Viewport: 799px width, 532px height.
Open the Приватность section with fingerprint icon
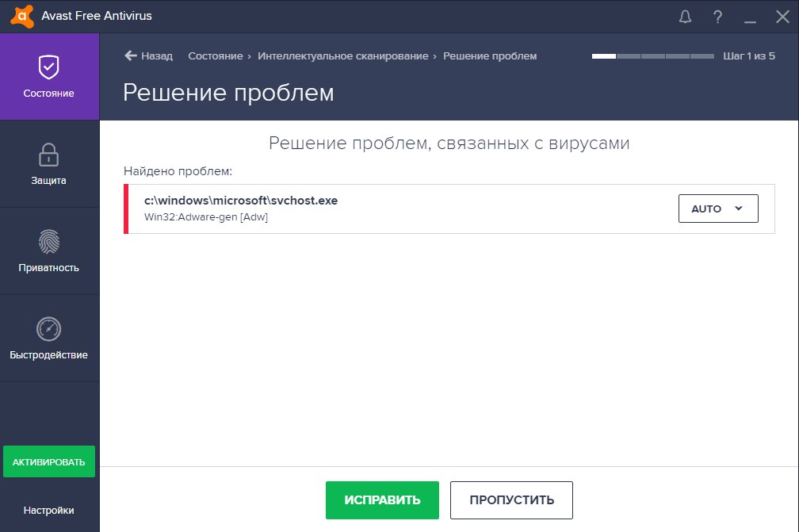pos(49,251)
